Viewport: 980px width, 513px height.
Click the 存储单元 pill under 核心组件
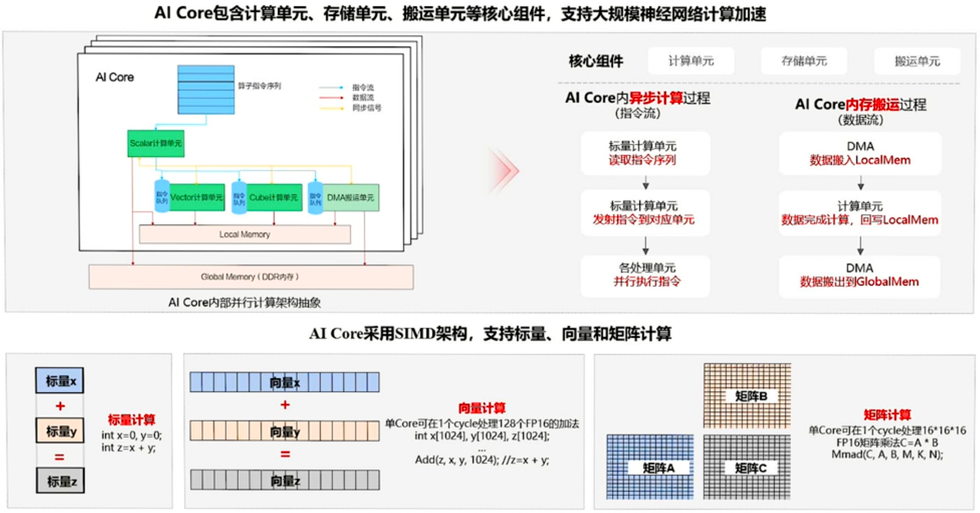coord(804,61)
